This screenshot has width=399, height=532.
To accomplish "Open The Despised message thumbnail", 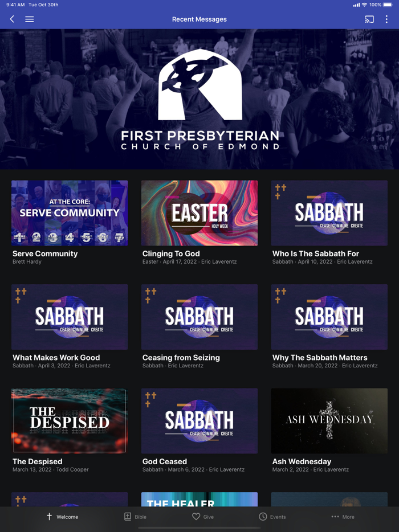I will [x=70, y=421].
